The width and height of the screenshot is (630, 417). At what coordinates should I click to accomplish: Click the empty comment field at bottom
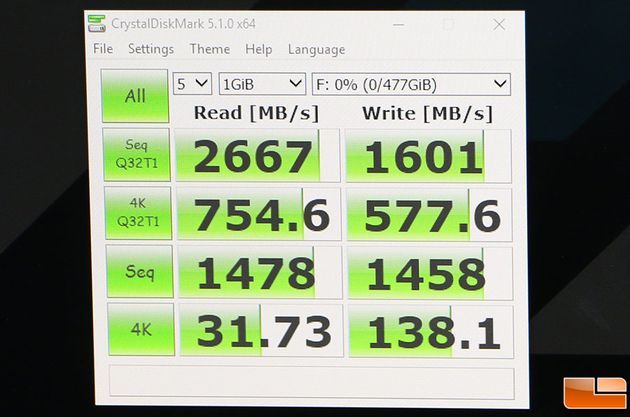(312, 382)
